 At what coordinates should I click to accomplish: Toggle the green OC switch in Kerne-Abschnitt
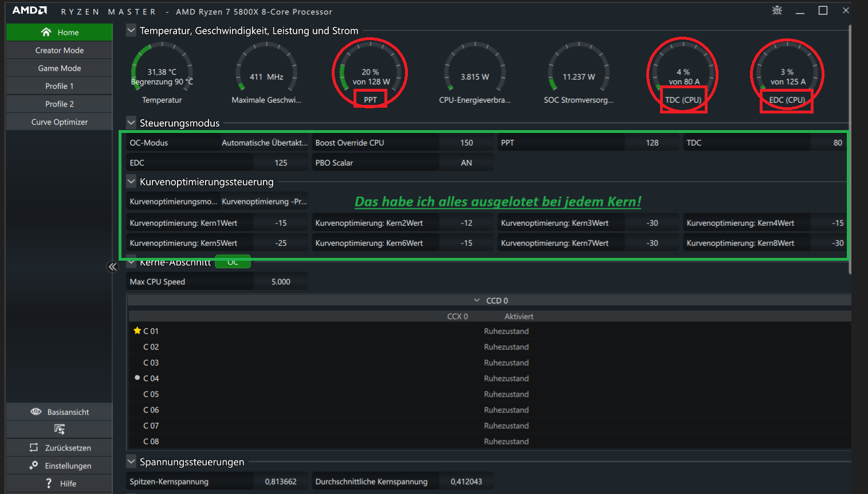[233, 262]
